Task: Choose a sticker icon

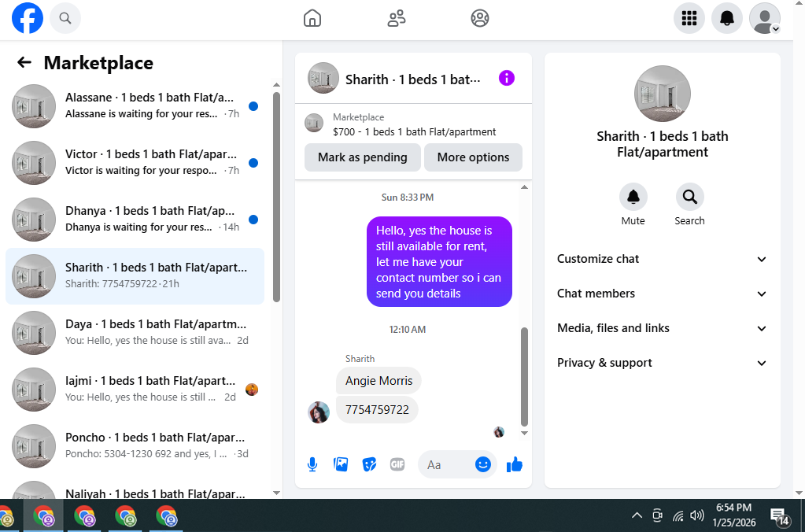Action: [368, 464]
